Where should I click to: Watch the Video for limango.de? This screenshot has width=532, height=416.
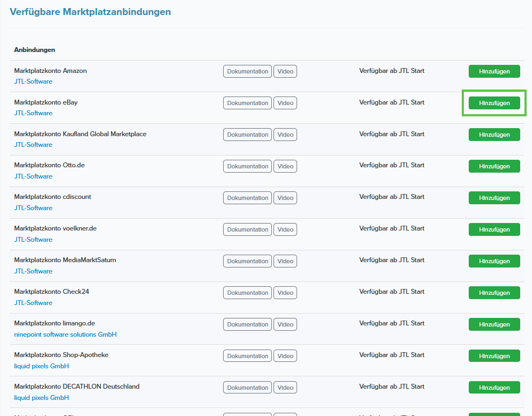click(285, 324)
